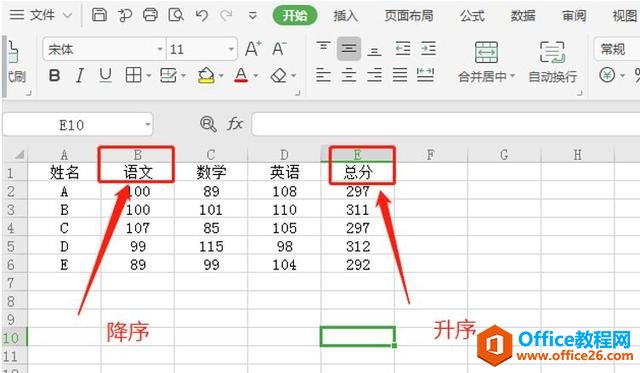Toggle Italic formatting
640x373 pixels.
80,75
